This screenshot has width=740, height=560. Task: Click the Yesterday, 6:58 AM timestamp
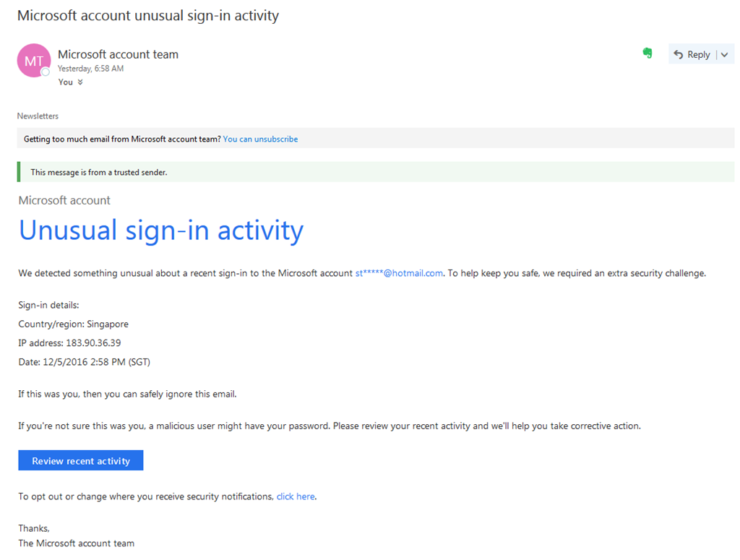(x=90, y=68)
